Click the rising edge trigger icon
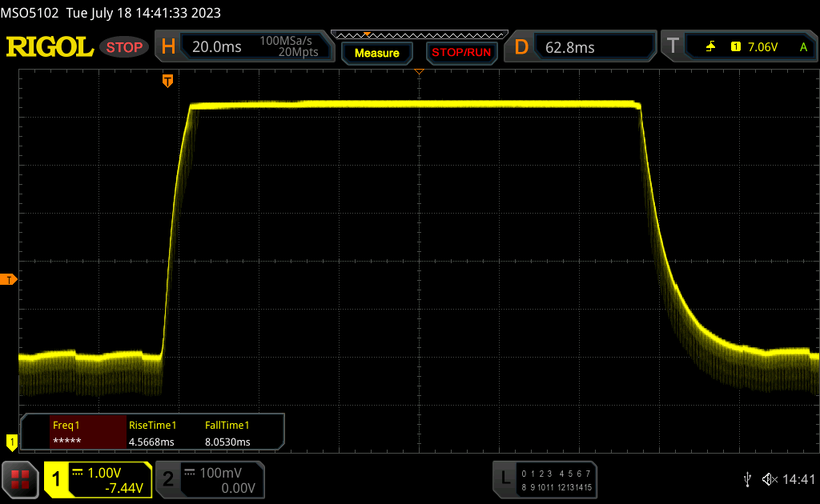The image size is (820, 504). pyautogui.click(x=710, y=47)
